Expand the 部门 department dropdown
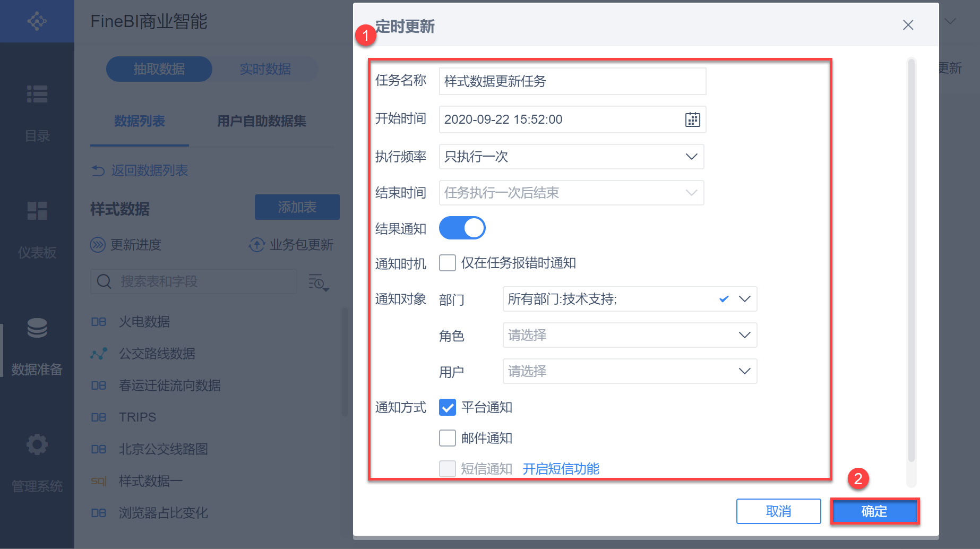Screen dimensions: 980x549 point(630,299)
